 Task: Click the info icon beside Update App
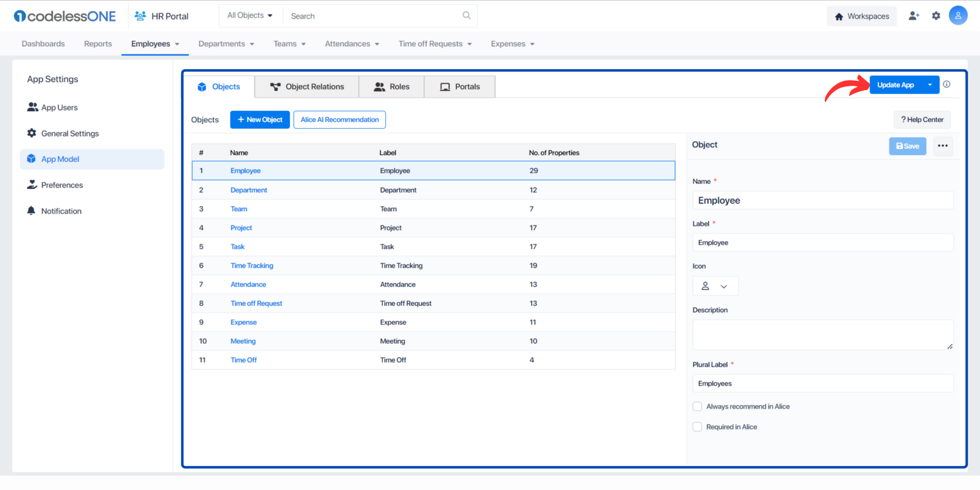click(947, 84)
